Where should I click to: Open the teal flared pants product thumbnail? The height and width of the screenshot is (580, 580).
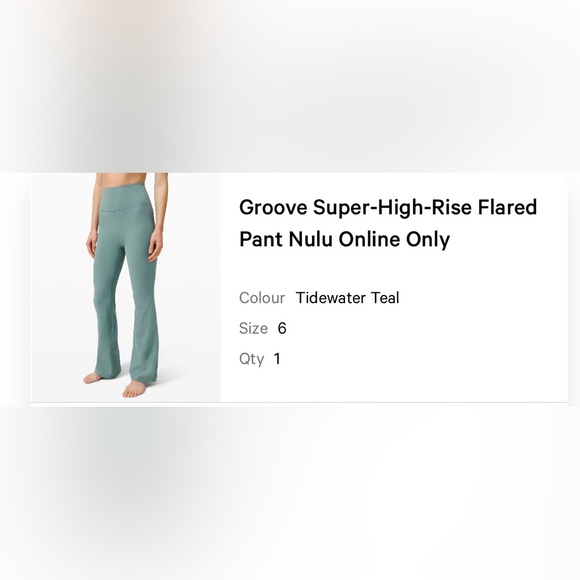click(126, 287)
